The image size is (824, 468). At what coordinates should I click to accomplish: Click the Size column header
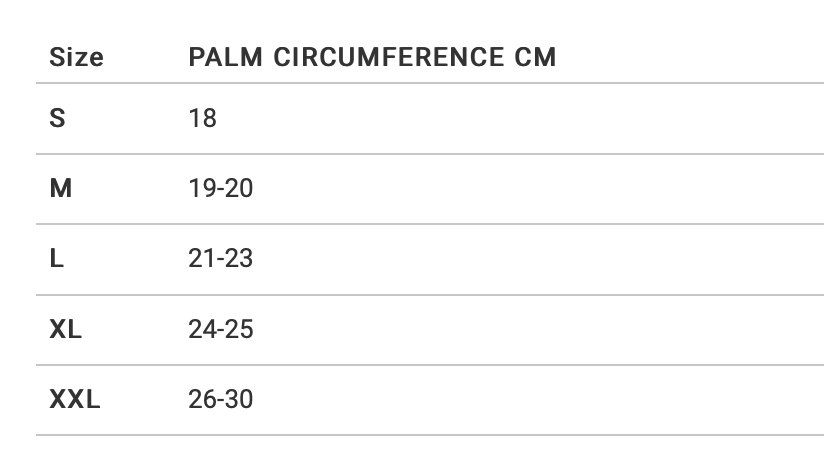(76, 57)
